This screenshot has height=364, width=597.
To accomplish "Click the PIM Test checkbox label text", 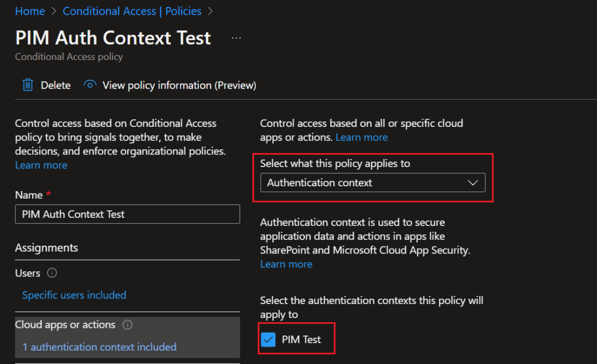I will coord(301,340).
